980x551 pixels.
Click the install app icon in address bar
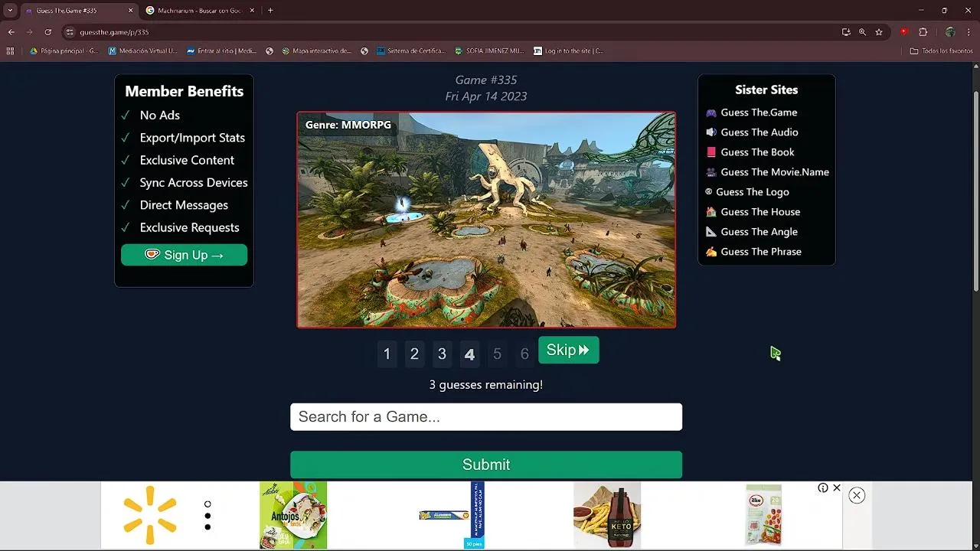846,32
